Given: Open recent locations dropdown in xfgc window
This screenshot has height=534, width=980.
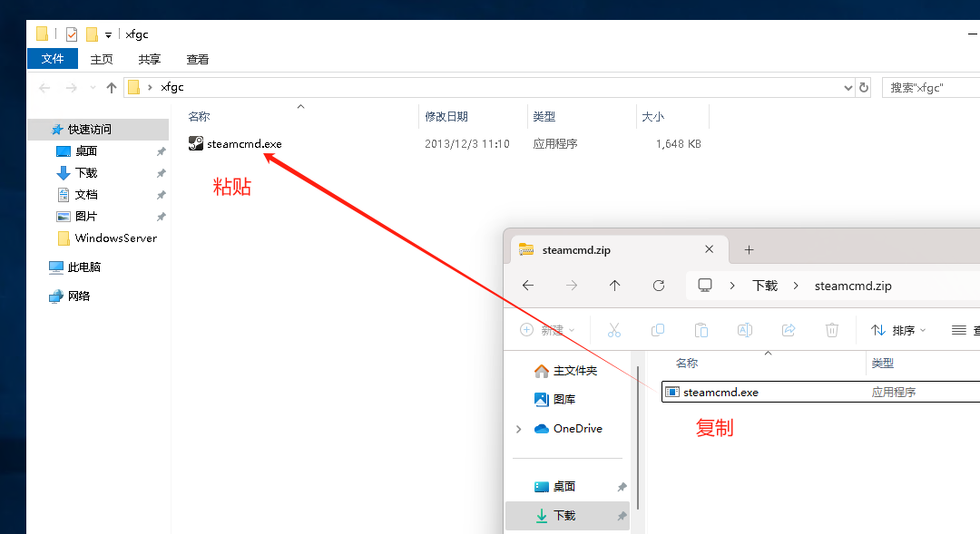Looking at the screenshot, I should (93, 88).
